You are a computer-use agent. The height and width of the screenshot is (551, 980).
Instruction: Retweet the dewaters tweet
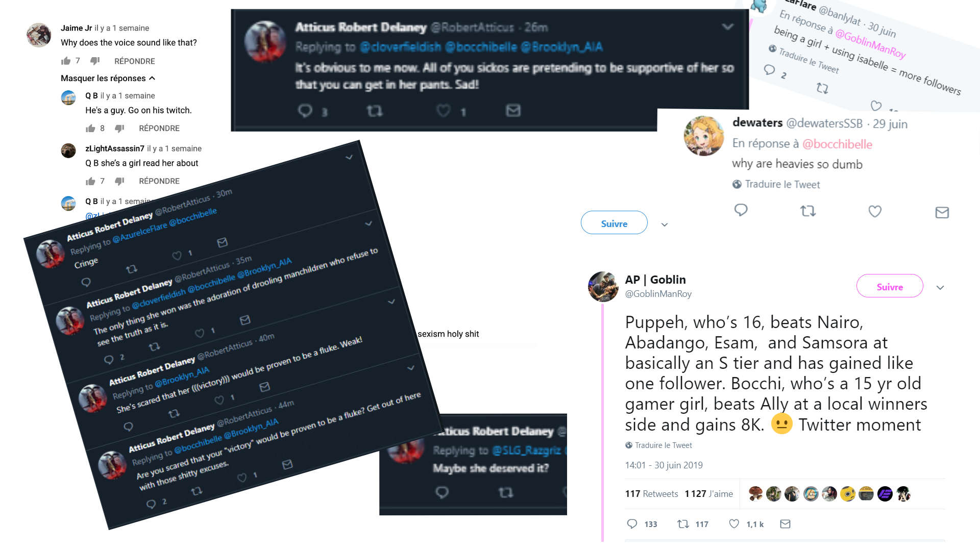(x=808, y=211)
